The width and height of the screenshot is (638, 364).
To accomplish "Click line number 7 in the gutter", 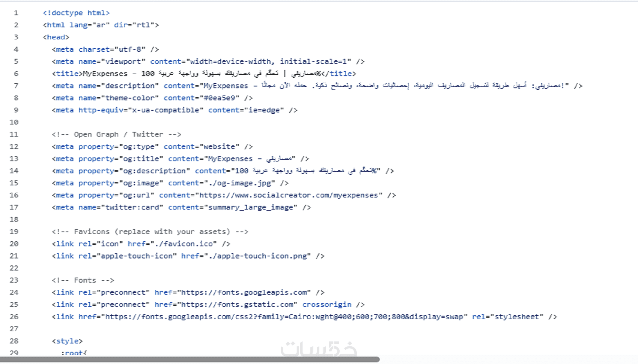I will coord(16,86).
